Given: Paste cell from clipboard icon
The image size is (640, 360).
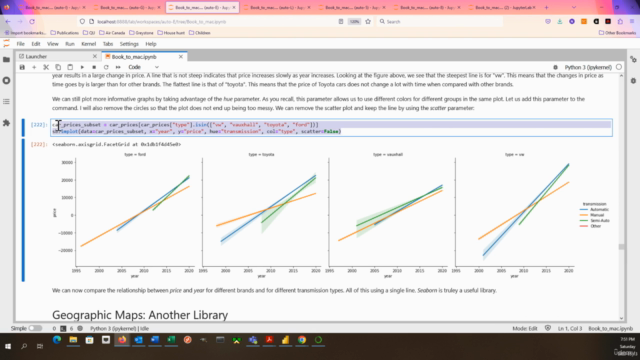Looking at the screenshot, I should tap(70, 67).
